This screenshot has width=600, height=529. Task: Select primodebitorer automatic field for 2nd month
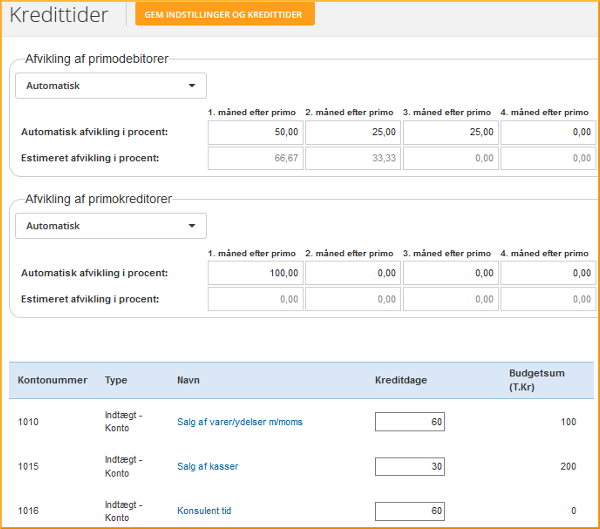point(352,132)
